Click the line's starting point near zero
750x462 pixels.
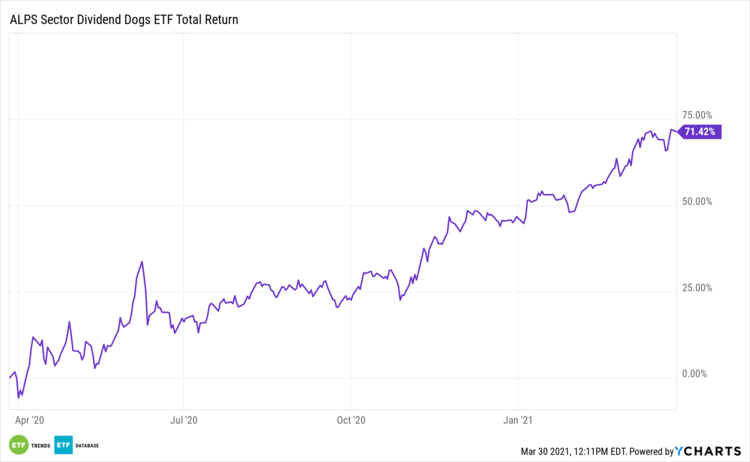tap(9, 378)
